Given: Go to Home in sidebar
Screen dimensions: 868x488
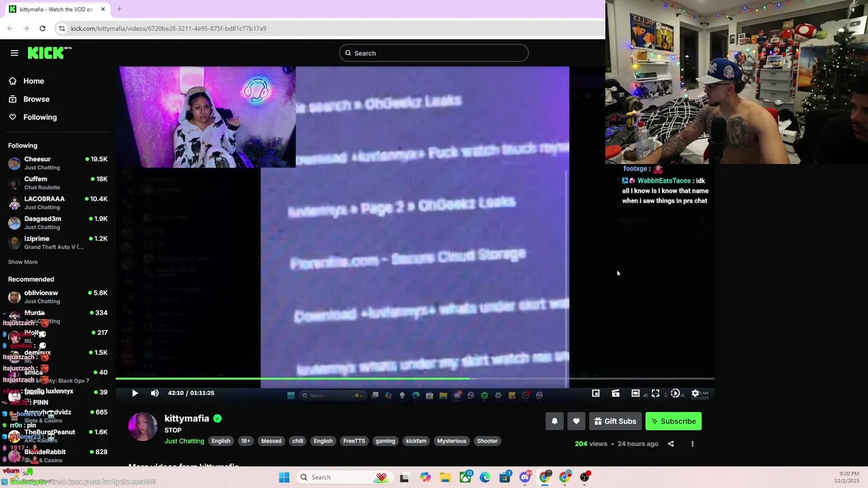Looking at the screenshot, I should (x=33, y=81).
